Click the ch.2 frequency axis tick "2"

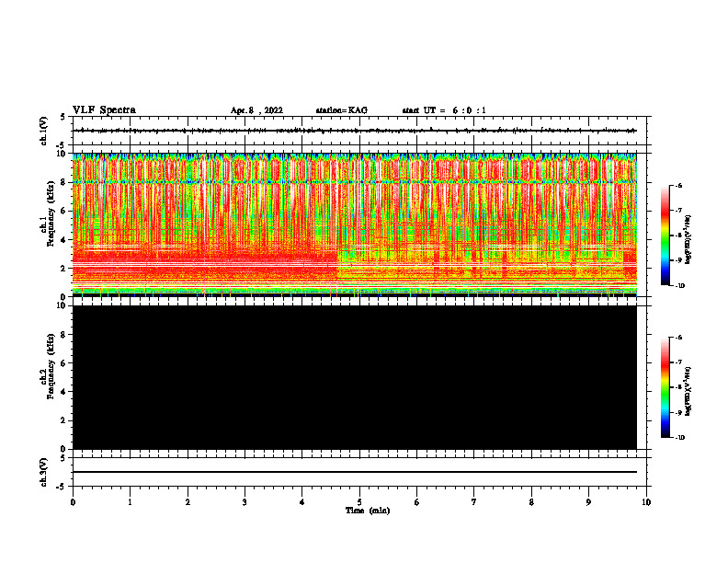click(63, 420)
